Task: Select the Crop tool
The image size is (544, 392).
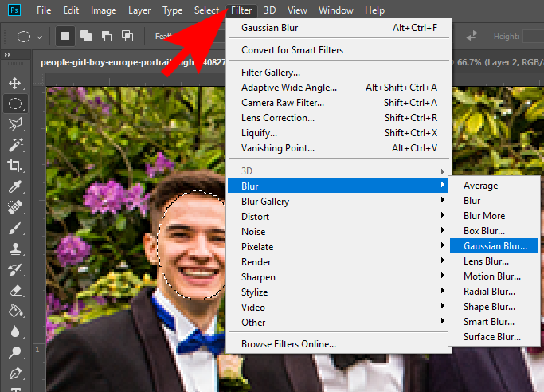Action: (x=15, y=166)
